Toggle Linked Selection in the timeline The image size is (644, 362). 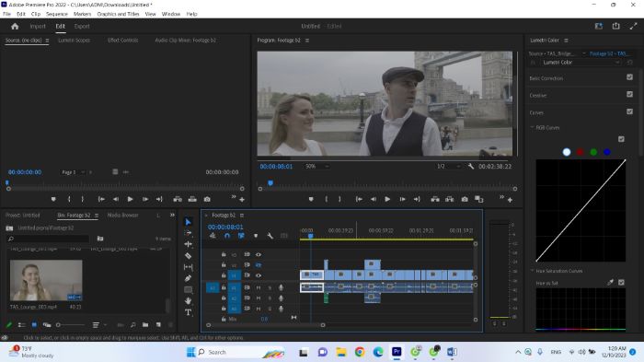tap(241, 236)
